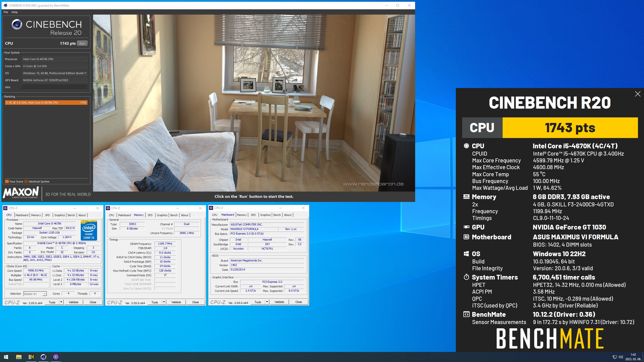Close the CPU-Z Memory window with X
This screenshot has height=362, width=644.
[200, 208]
